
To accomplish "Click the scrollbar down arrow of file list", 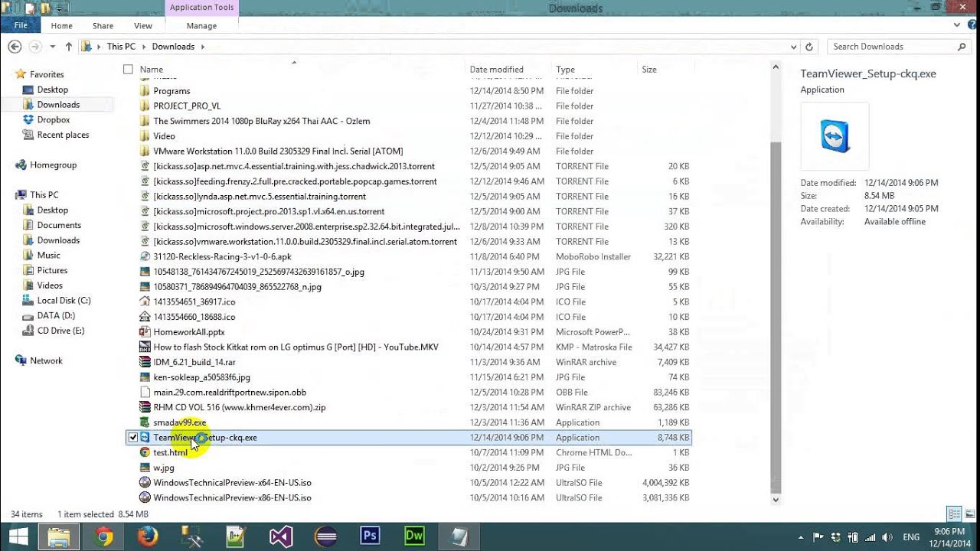I will (x=776, y=500).
